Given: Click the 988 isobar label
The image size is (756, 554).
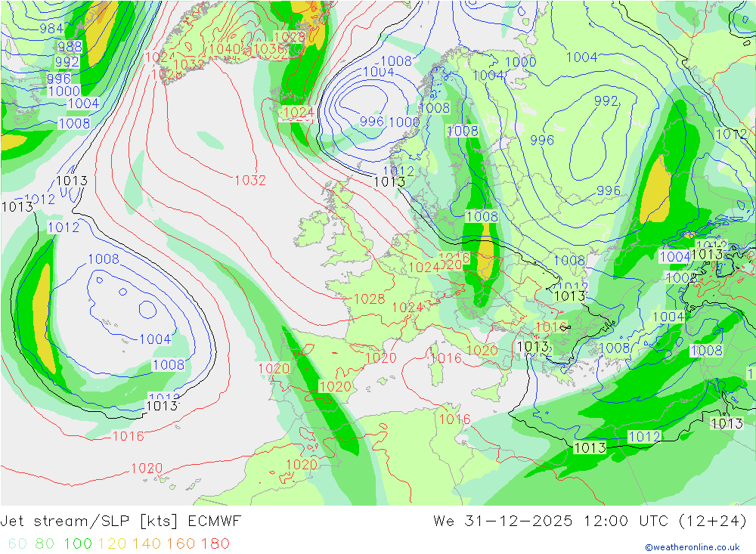Looking at the screenshot, I should click(x=70, y=47).
